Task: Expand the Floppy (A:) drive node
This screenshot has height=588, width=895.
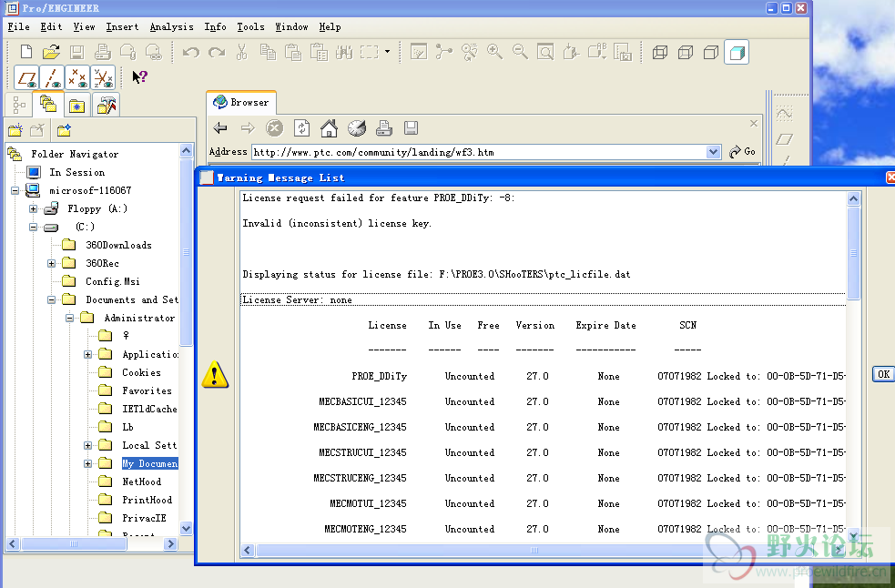Action: click(x=33, y=209)
